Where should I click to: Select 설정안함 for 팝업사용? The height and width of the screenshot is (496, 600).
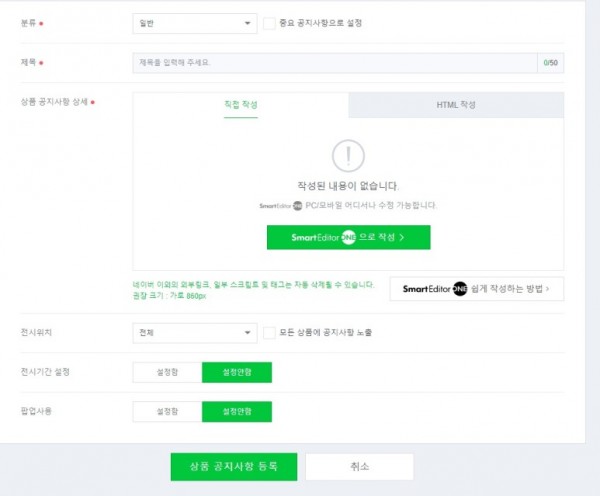point(237,411)
